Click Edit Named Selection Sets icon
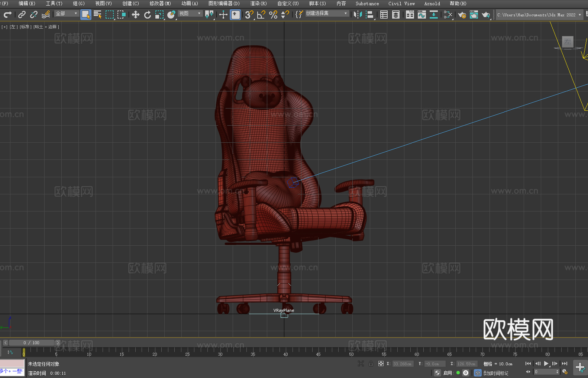Viewport: 588px width, 378px height. 299,14
